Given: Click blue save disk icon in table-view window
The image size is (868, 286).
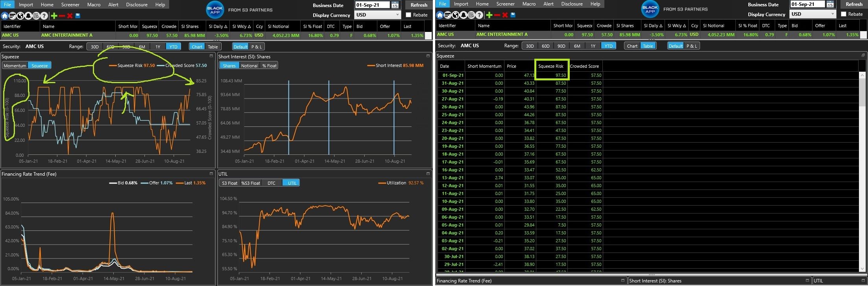Looking at the screenshot, I should [x=513, y=15].
